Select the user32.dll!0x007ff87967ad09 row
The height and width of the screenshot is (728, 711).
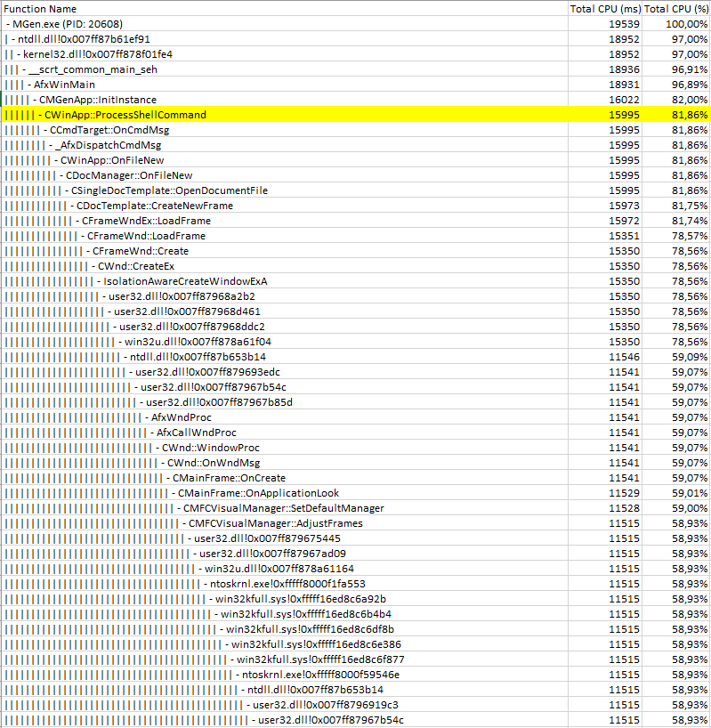356,554
